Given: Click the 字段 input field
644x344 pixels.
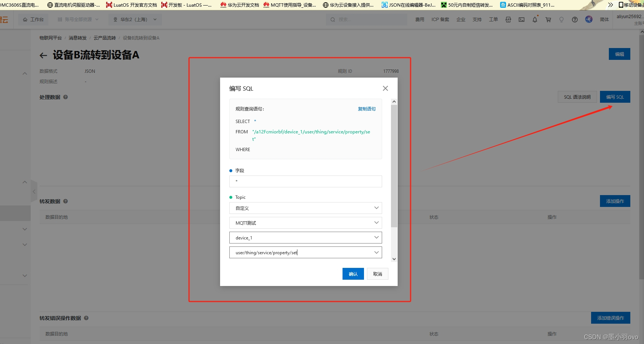Looking at the screenshot, I should pyautogui.click(x=306, y=181).
